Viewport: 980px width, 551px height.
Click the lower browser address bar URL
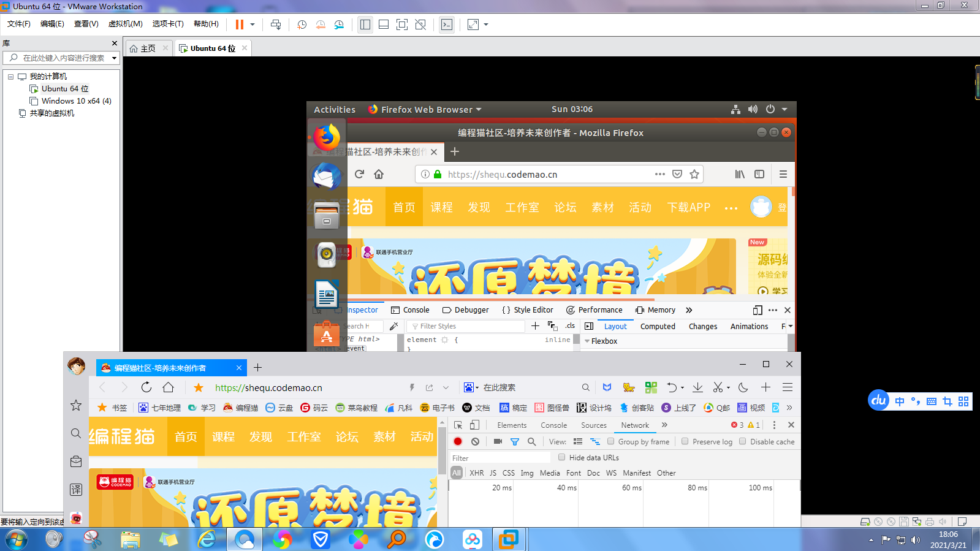coord(268,387)
